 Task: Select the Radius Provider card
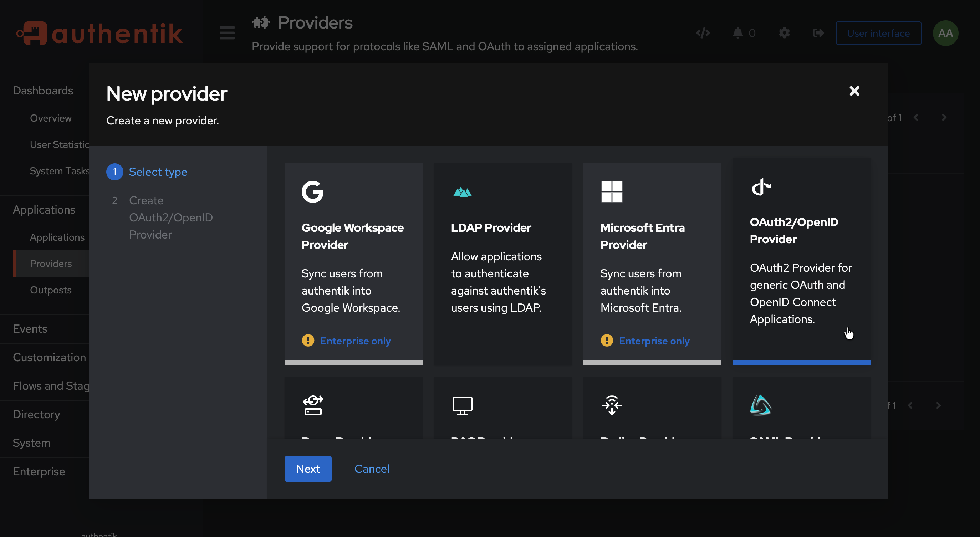[652, 407]
